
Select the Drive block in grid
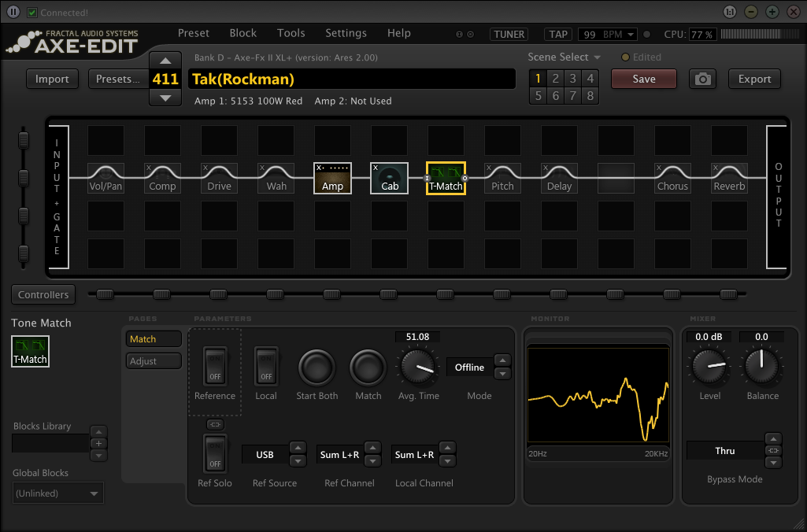pyautogui.click(x=219, y=178)
